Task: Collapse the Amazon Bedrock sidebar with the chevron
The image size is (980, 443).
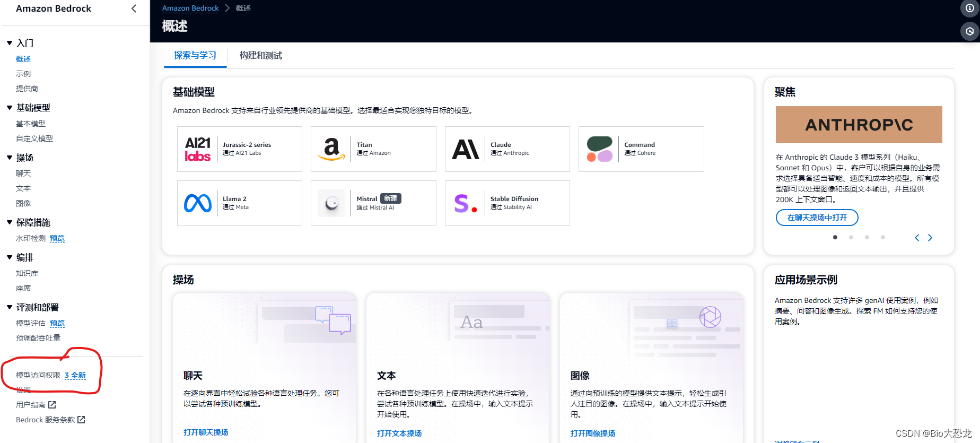Action: point(134,8)
